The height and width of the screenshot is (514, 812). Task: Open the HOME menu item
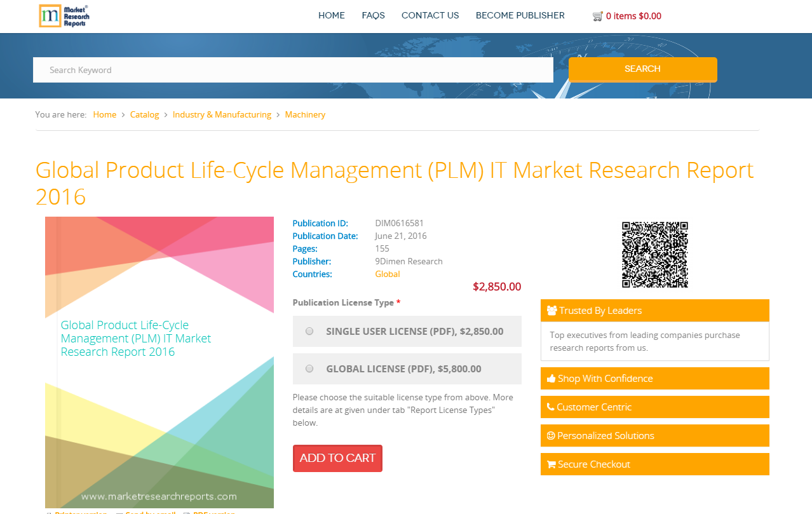(x=331, y=15)
